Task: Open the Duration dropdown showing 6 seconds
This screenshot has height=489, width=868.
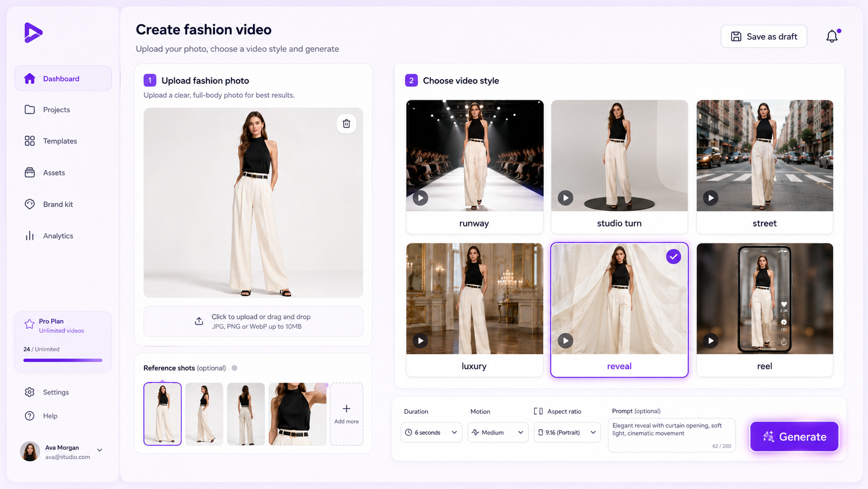Action: [x=431, y=432]
